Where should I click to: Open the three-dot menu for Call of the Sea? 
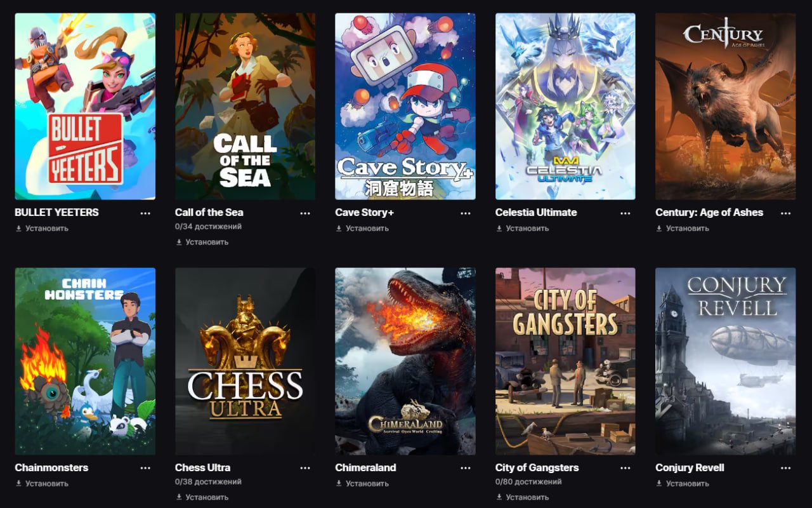[305, 213]
